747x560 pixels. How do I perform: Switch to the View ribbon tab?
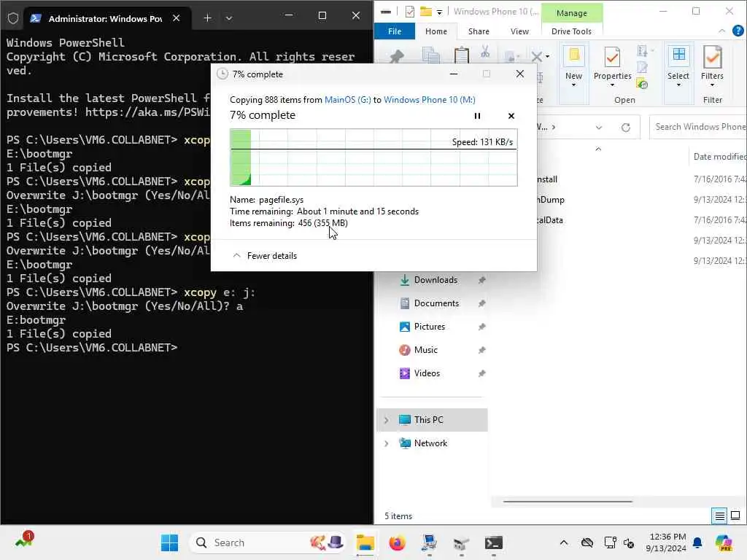[x=519, y=31]
